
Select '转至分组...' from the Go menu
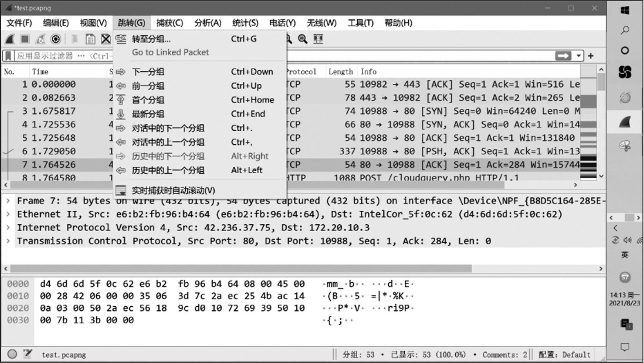[151, 39]
